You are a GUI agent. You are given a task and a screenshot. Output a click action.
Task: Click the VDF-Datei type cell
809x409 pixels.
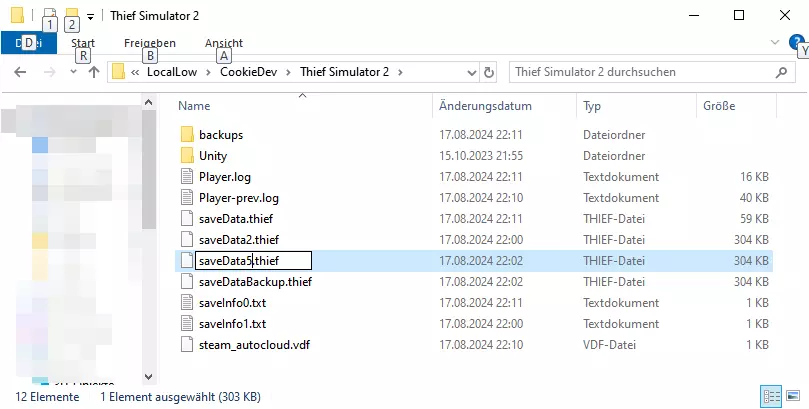coord(609,345)
